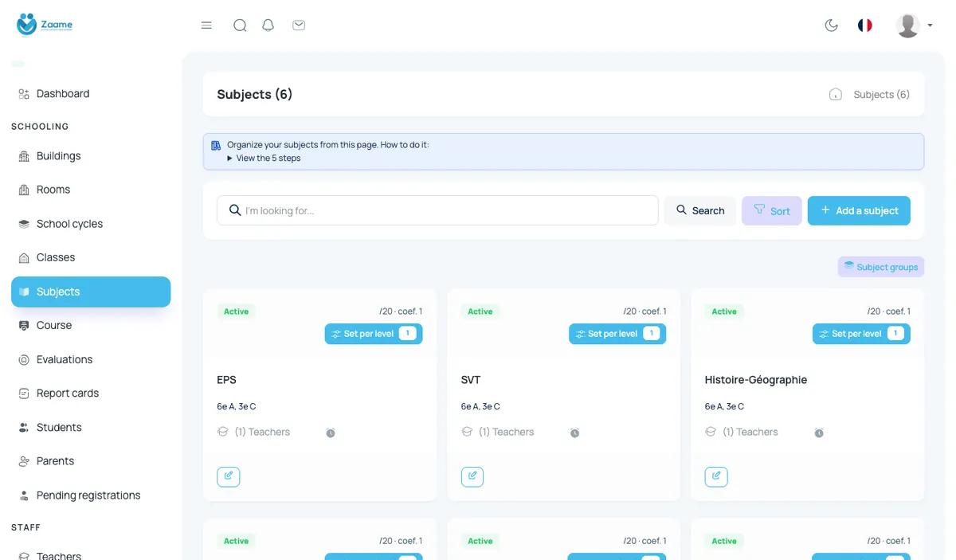This screenshot has height=560, width=956.
Task: Click the Active badge on SVT card
Action: (x=480, y=311)
